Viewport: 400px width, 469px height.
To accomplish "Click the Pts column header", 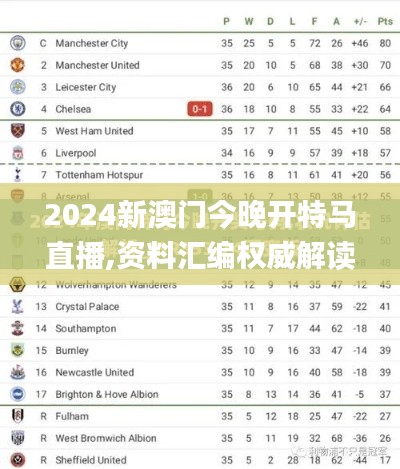I will coord(385,21).
